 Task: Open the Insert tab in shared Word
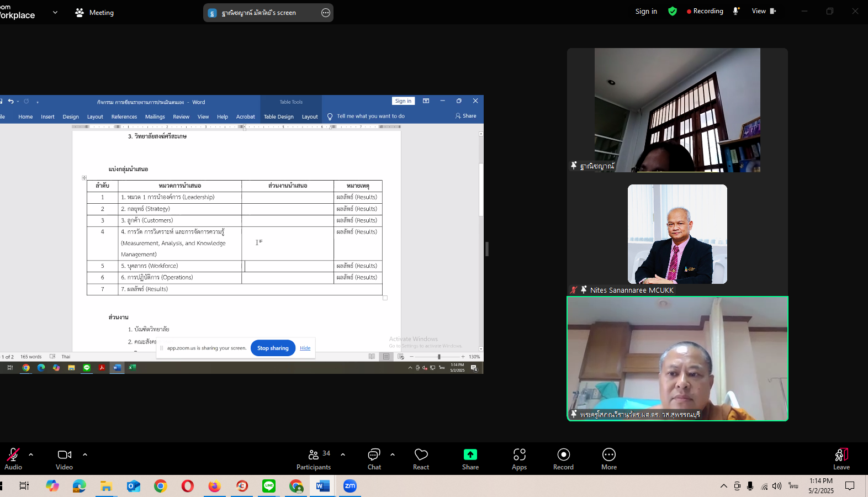pos(47,117)
